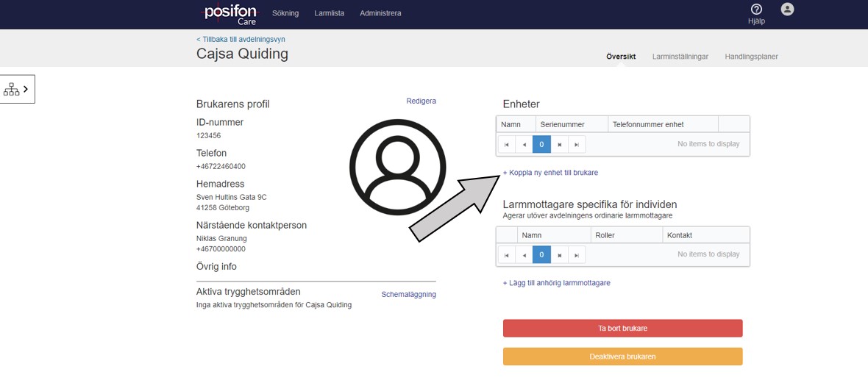This screenshot has width=868, height=380.
Task: Go to last page in Larmmottagare pager
Action: [x=577, y=255]
